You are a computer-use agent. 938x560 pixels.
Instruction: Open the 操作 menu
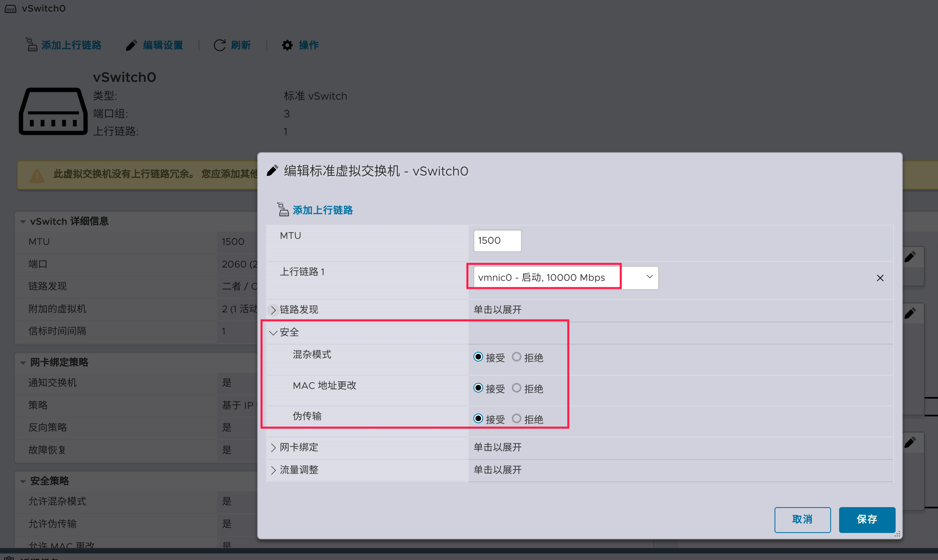[309, 45]
